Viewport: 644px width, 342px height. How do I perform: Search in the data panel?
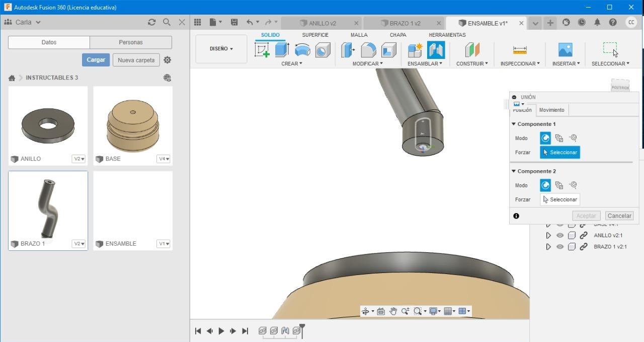tap(167, 22)
